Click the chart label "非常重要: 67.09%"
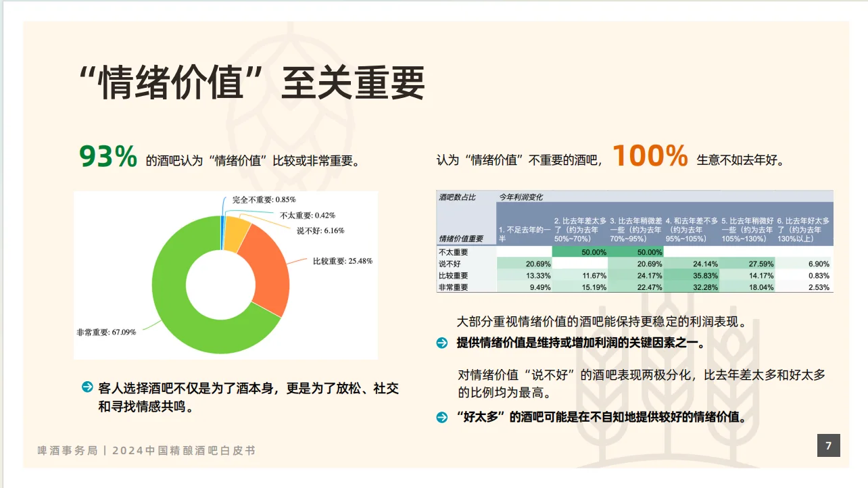 (106, 332)
